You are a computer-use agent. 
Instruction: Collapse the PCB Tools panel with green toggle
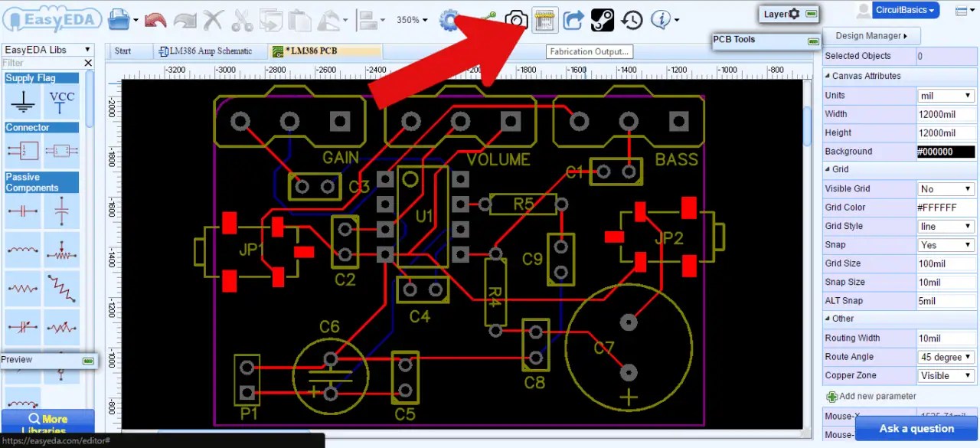point(813,41)
